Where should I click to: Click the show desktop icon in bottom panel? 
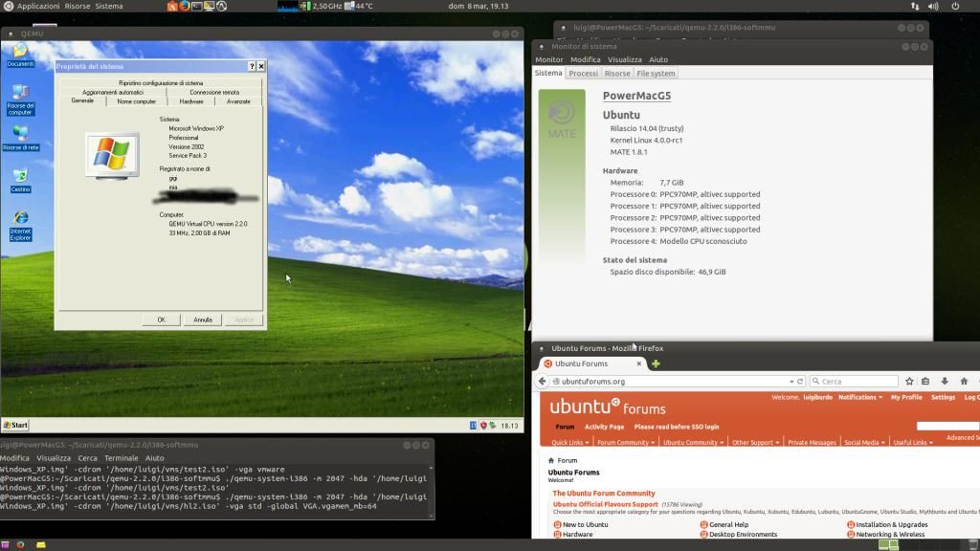click(5, 544)
